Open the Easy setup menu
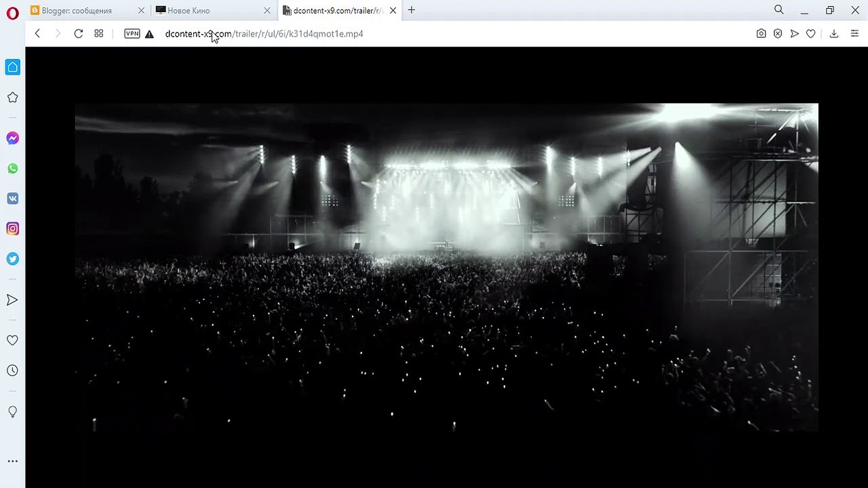Image resolution: width=868 pixels, height=488 pixels. point(854,34)
